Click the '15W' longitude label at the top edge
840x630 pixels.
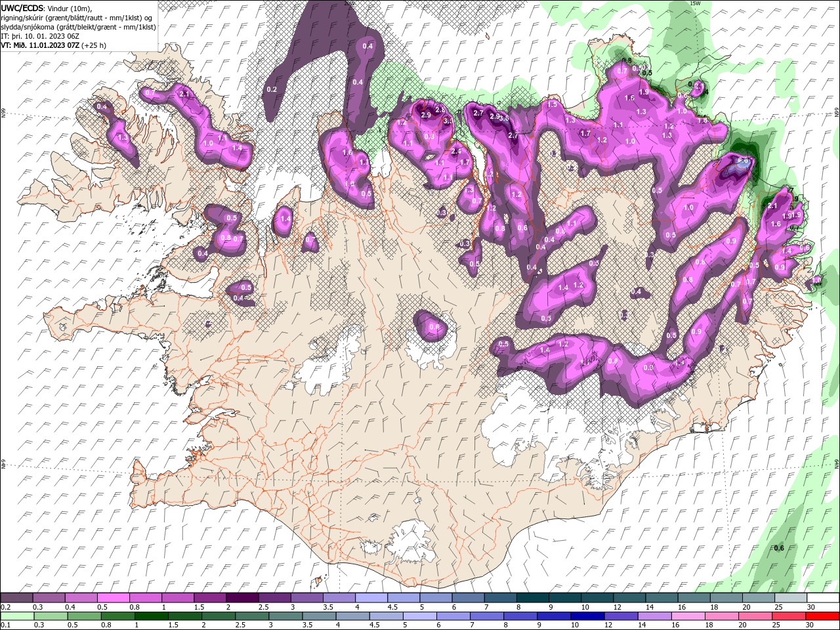pos(696,3)
